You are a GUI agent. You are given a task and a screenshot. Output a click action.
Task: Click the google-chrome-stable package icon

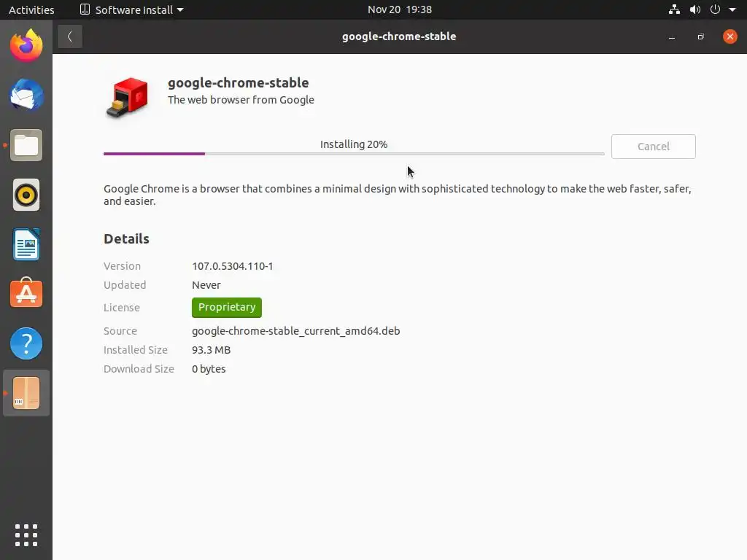[127, 98]
